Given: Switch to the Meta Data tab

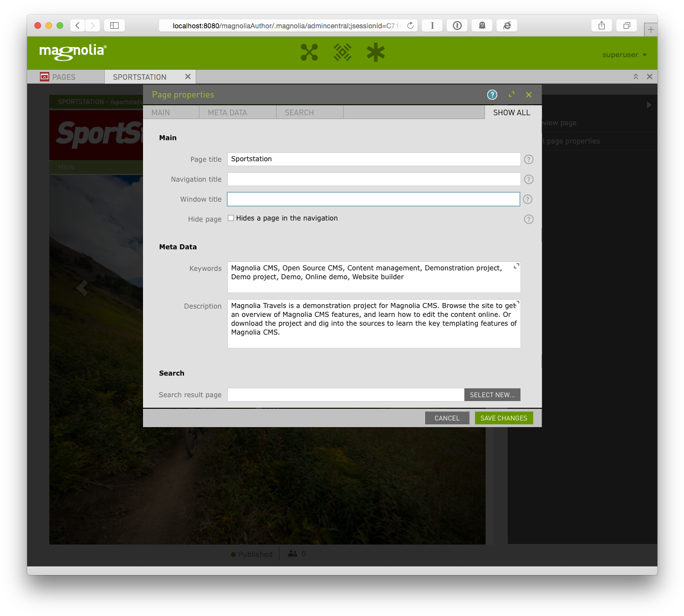Looking at the screenshot, I should [228, 112].
